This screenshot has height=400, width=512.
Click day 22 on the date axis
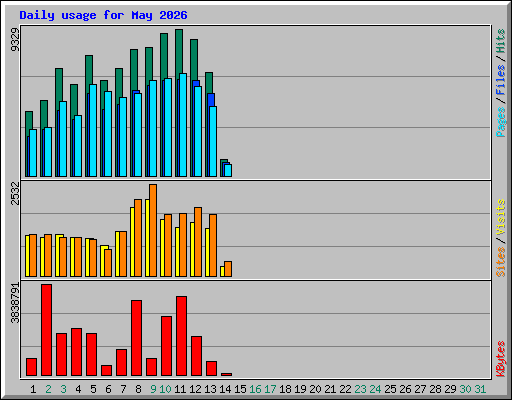tap(345, 389)
